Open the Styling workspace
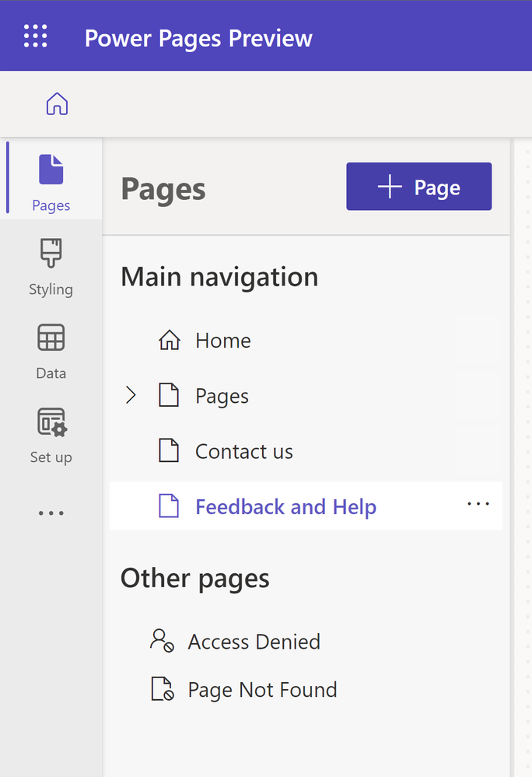Image resolution: width=532 pixels, height=777 pixels. (51, 267)
